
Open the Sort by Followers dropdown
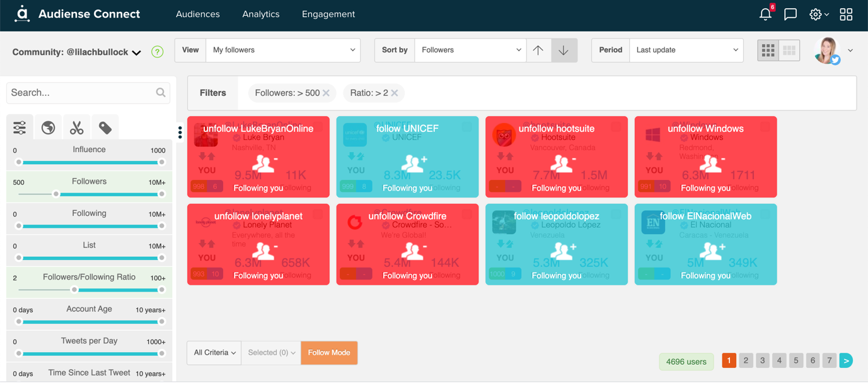pyautogui.click(x=470, y=50)
